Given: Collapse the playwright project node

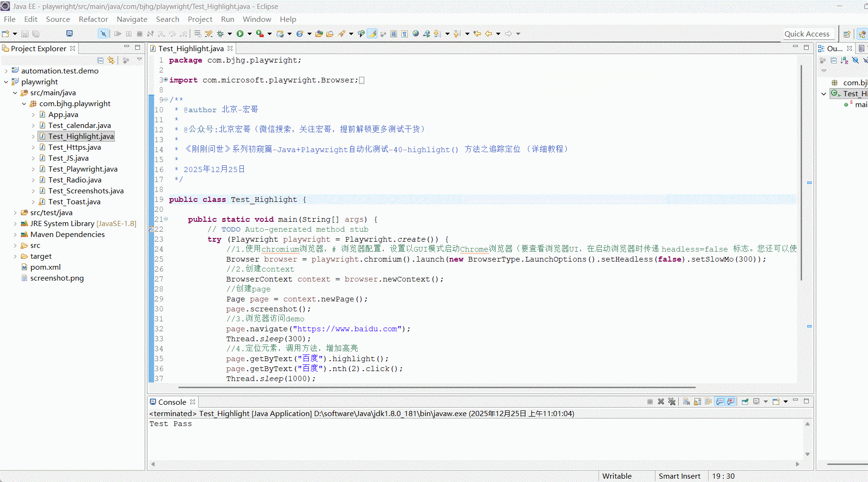Looking at the screenshot, I should coord(6,82).
